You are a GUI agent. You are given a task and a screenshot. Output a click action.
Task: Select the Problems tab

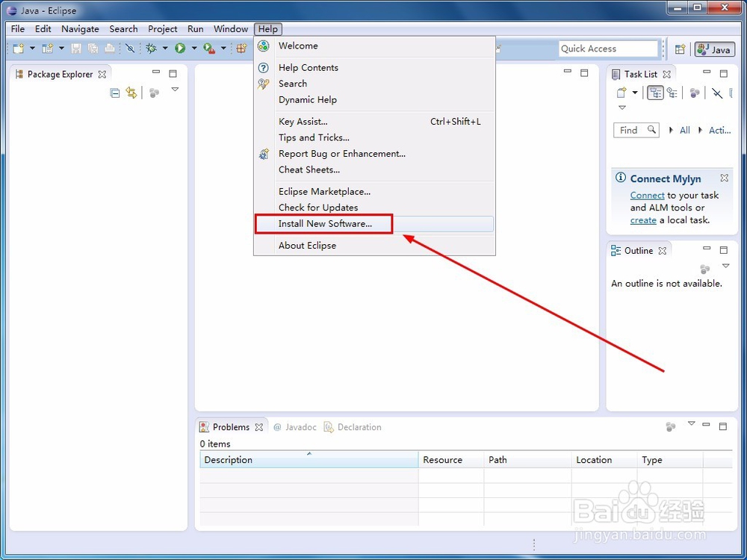coord(231,427)
